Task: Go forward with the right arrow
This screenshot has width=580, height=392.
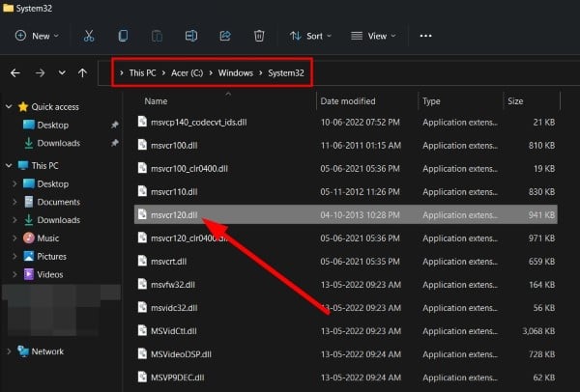Action: coord(40,73)
